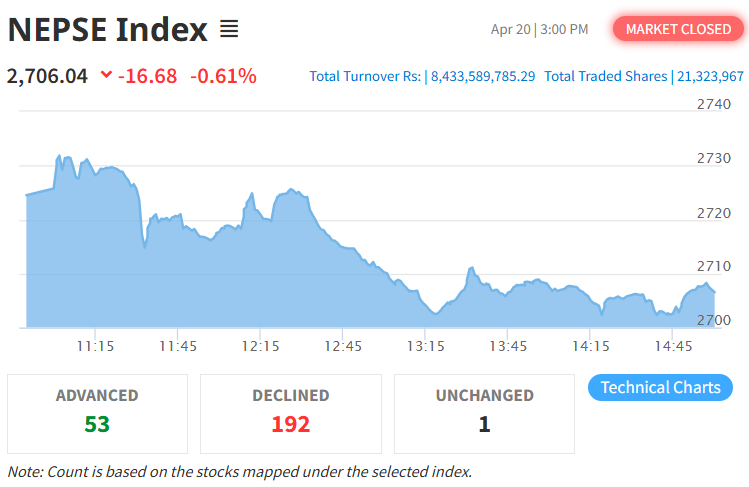Click the -0.61% percent change figure

[223, 76]
